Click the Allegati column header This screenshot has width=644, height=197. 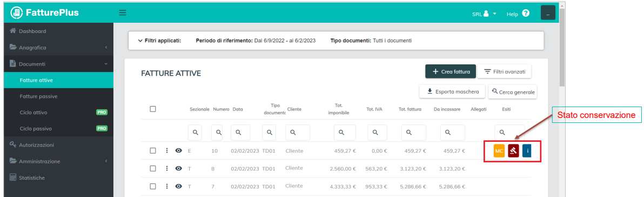(479, 109)
